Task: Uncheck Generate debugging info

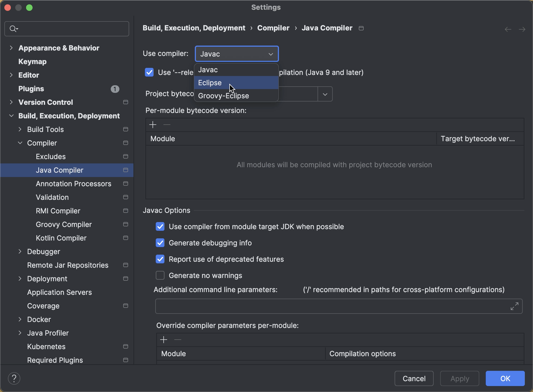Action: pyautogui.click(x=160, y=243)
